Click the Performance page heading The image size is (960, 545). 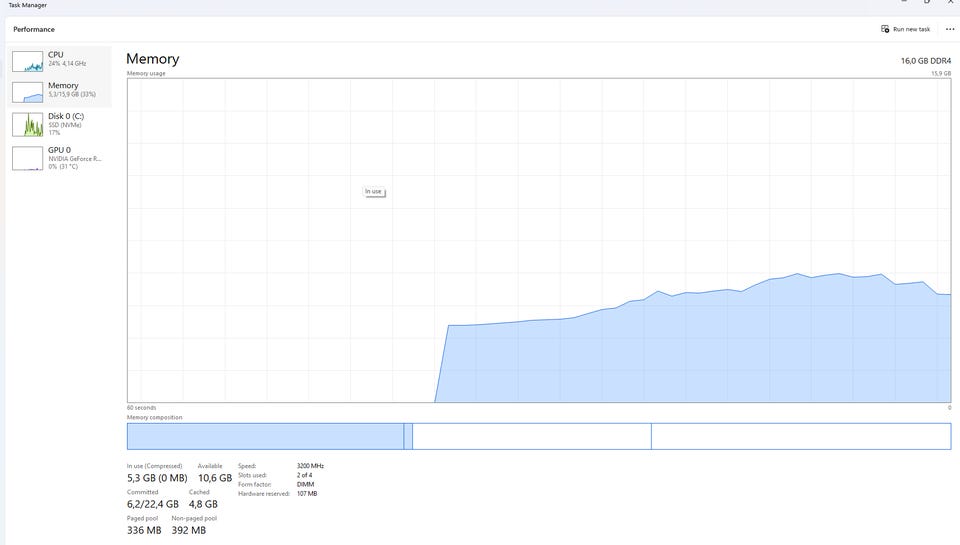pos(34,29)
